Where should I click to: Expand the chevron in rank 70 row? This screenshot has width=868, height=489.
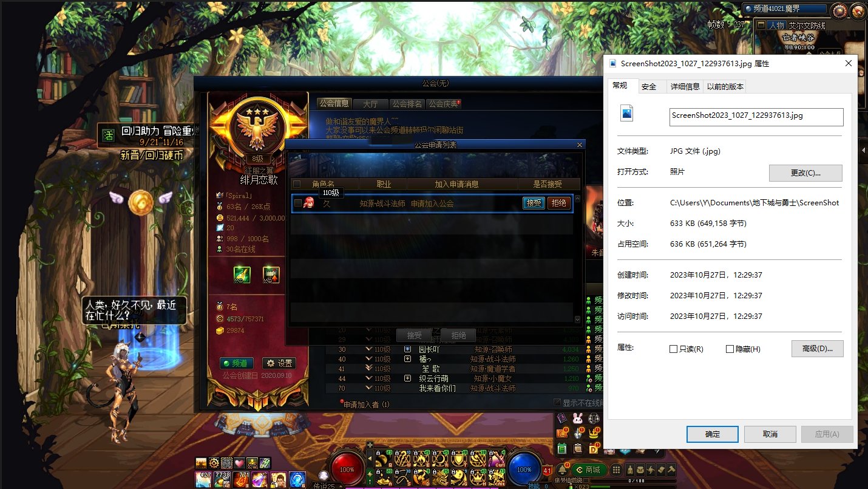coord(369,387)
